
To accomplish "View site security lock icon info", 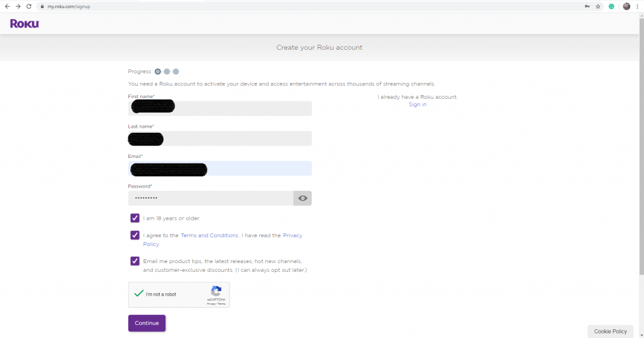I will (42, 6).
